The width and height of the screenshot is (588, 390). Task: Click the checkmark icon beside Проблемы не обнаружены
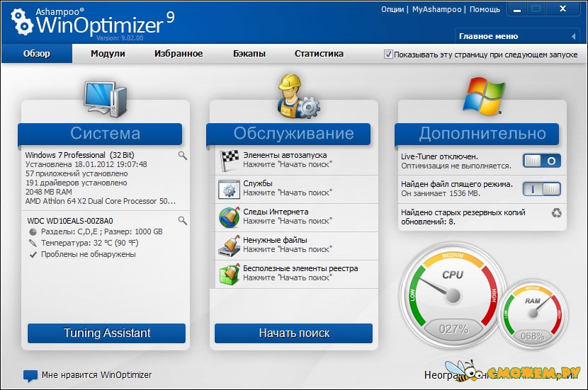pyautogui.click(x=33, y=255)
